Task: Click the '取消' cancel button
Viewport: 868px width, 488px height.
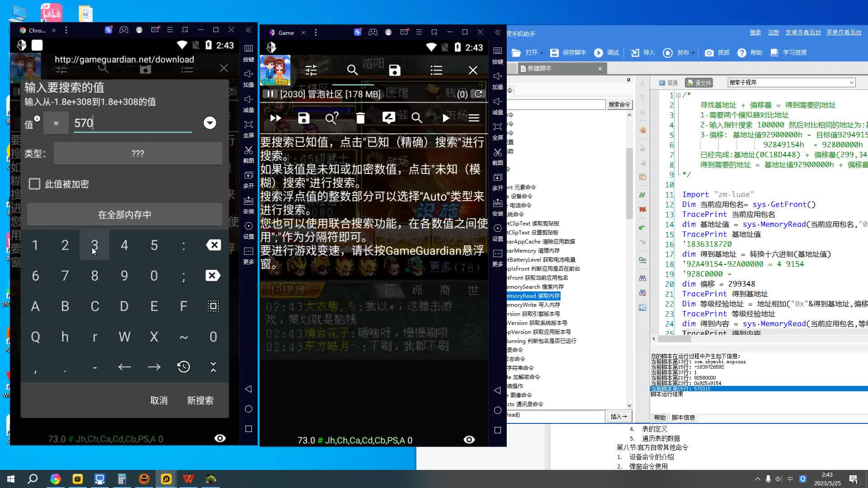Action: click(159, 400)
